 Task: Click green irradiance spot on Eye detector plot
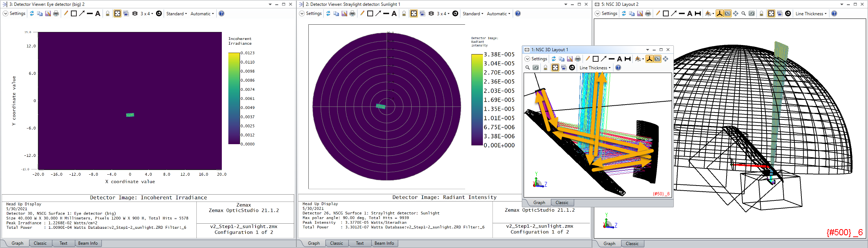[x=130, y=115]
